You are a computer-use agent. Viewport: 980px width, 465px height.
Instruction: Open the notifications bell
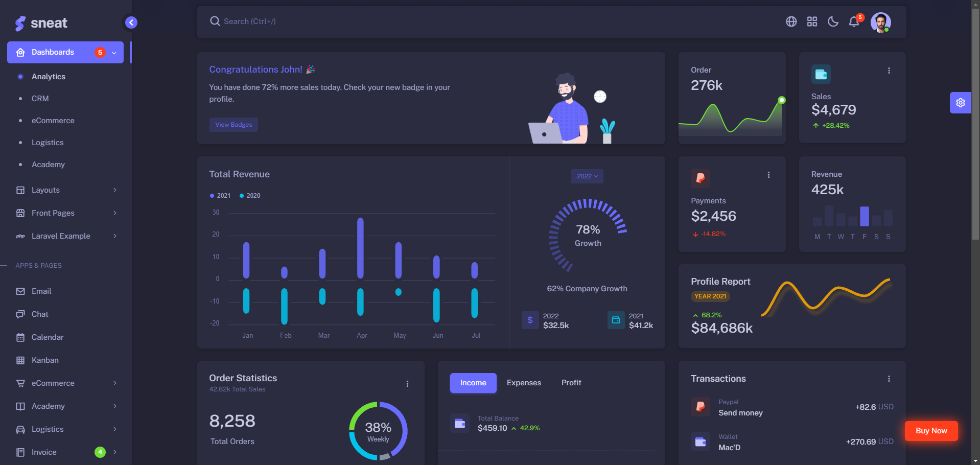tap(854, 21)
